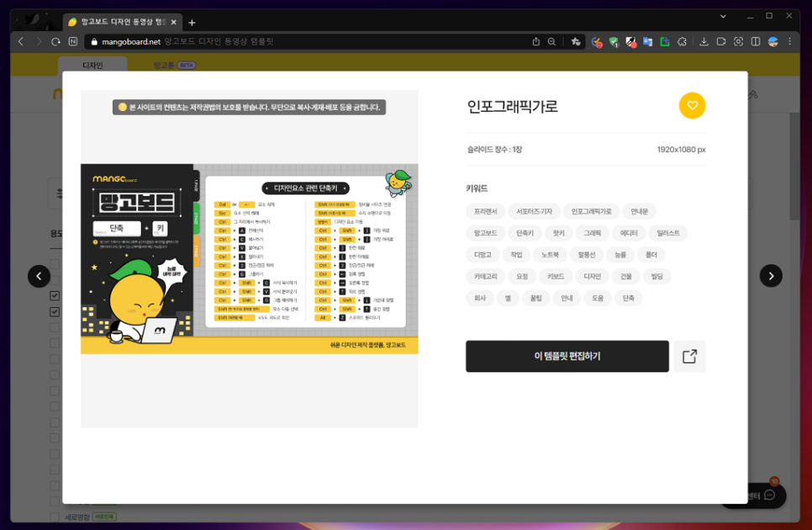Uncheck the upper checked sidebar checkbox
This screenshot has height=530, width=812.
point(55,296)
